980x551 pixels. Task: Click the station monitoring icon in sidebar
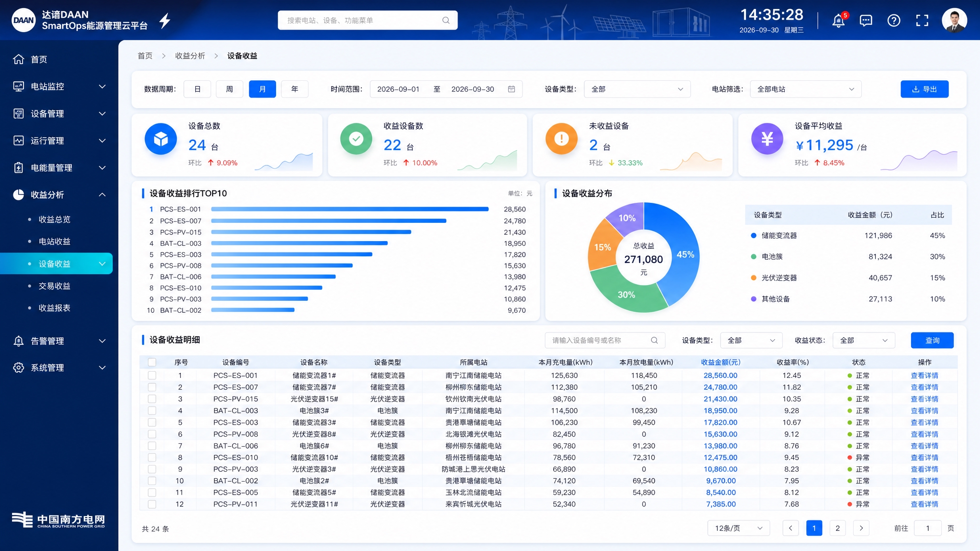tap(18, 87)
